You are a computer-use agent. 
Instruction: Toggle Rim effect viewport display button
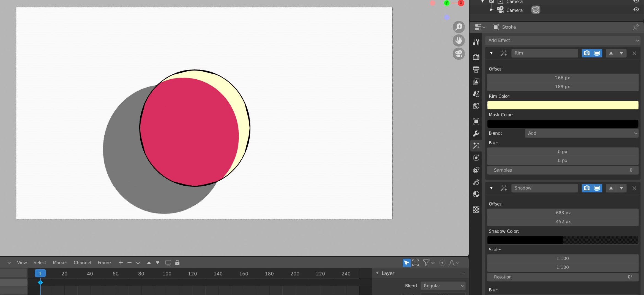[x=597, y=53]
